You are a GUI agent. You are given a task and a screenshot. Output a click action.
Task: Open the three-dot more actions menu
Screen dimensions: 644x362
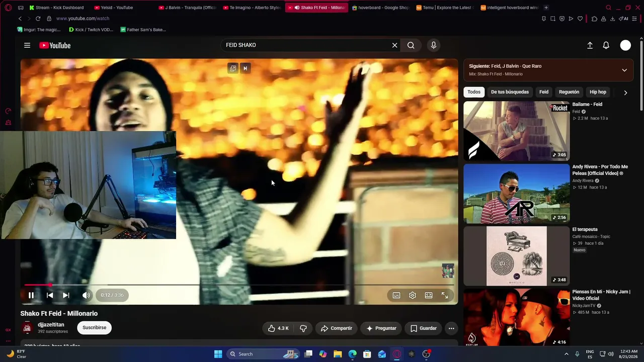pyautogui.click(x=451, y=328)
